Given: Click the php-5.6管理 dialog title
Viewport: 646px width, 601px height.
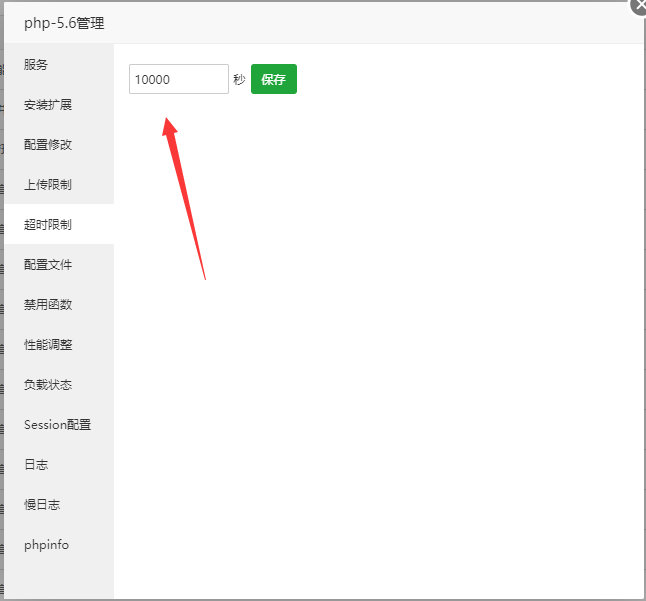Looking at the screenshot, I should click(x=64, y=23).
